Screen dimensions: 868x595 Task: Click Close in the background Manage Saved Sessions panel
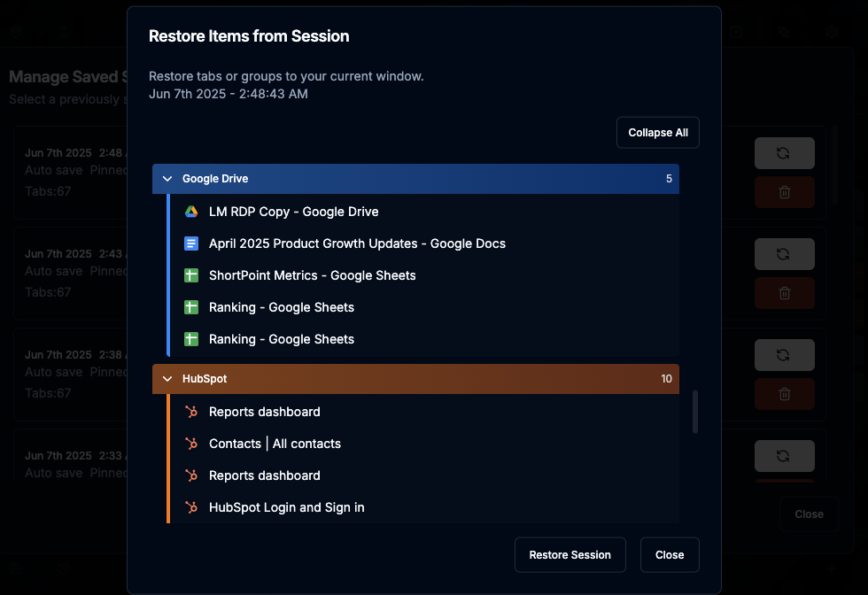pos(809,514)
